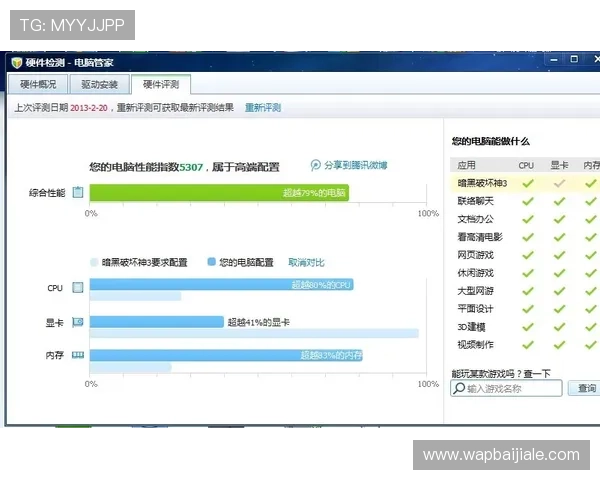Click the 暗黑破坏神3要求配置 legend swatch
Image resolution: width=600 pixels, height=480 pixels.
(x=94, y=262)
